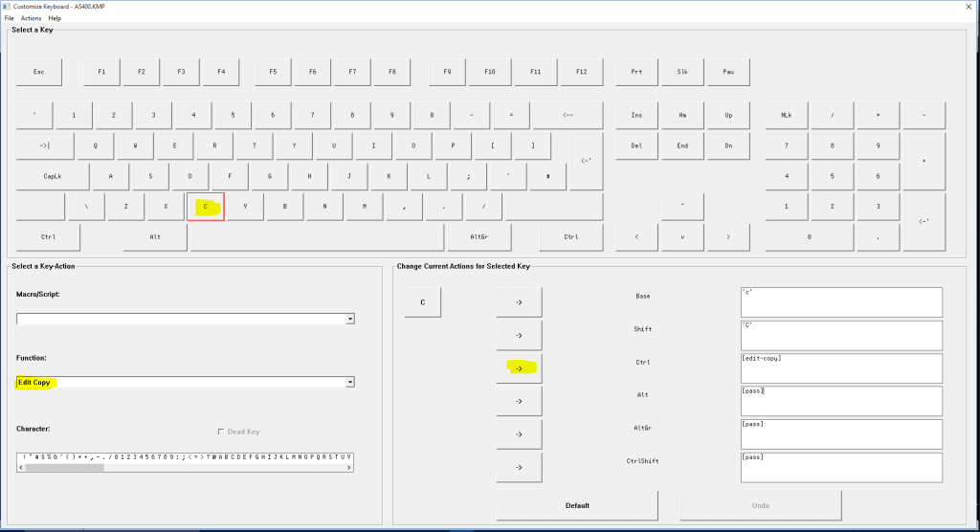The image size is (980, 532).
Task: Click the Shift action text field
Action: (840, 335)
